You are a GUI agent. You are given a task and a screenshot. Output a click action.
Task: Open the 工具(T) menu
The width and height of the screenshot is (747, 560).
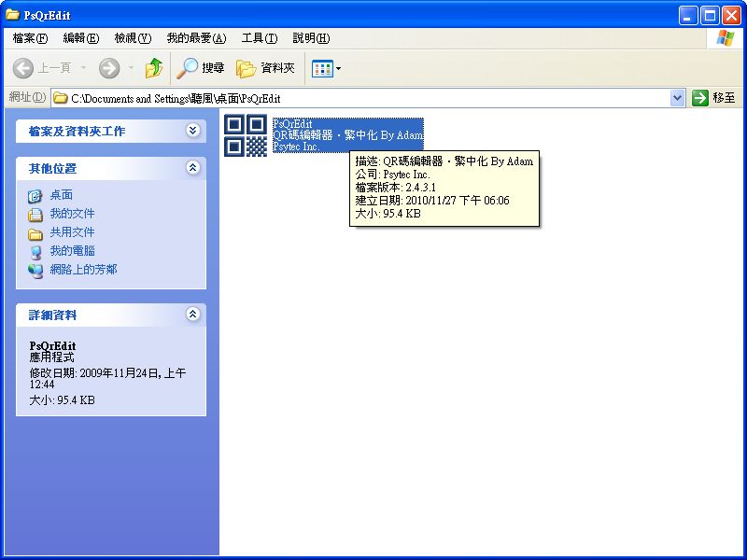(x=260, y=38)
